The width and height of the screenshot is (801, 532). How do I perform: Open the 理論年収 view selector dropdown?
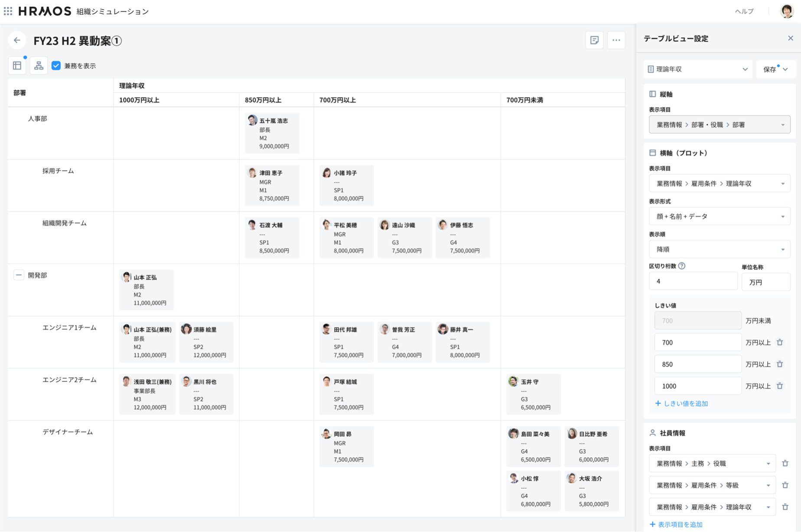click(x=697, y=69)
